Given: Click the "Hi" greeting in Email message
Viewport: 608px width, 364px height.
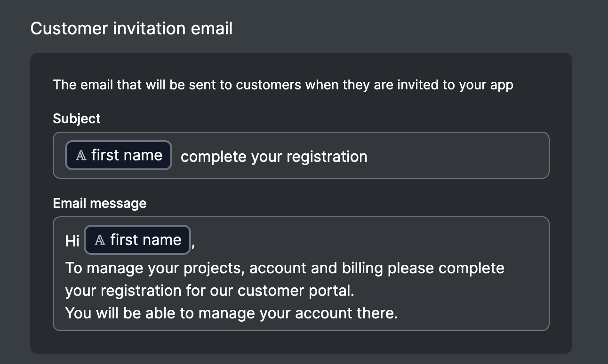Looking at the screenshot, I should 72,241.
